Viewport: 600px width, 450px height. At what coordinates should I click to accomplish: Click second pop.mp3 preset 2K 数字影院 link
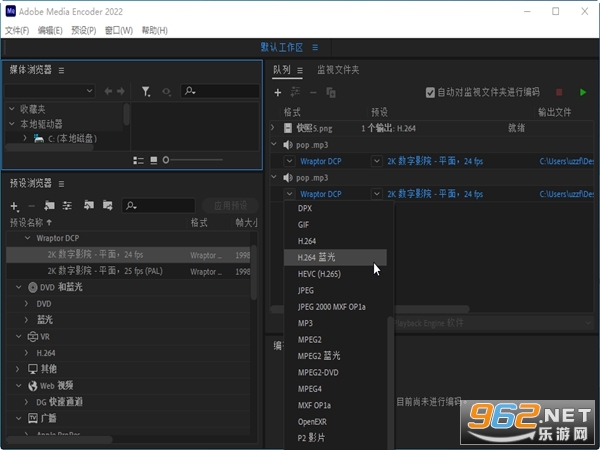click(435, 194)
